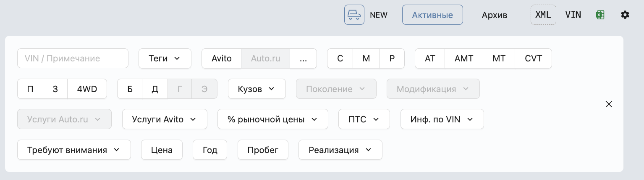The width and height of the screenshot is (644, 180).
Task: Click the Пробег filter button
Action: [x=263, y=150]
